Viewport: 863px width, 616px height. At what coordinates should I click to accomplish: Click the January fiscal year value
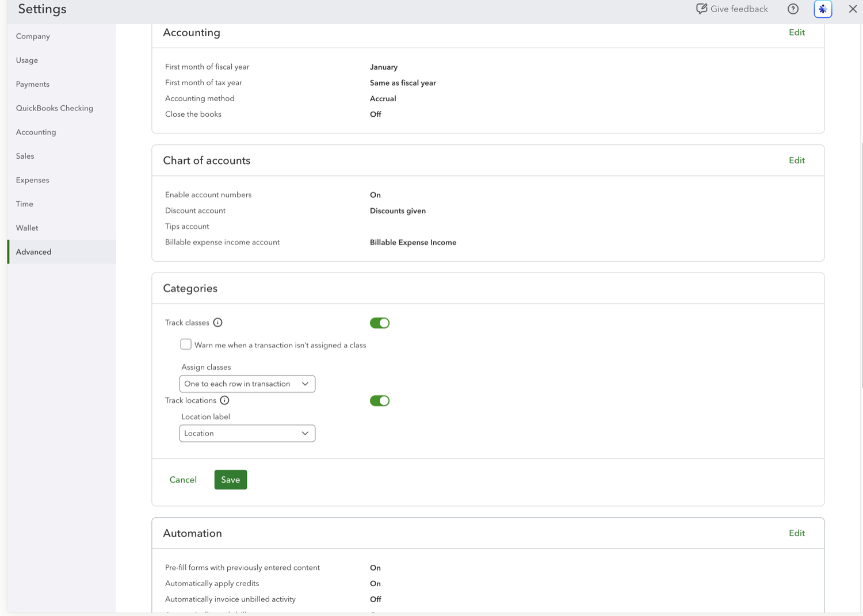click(384, 67)
